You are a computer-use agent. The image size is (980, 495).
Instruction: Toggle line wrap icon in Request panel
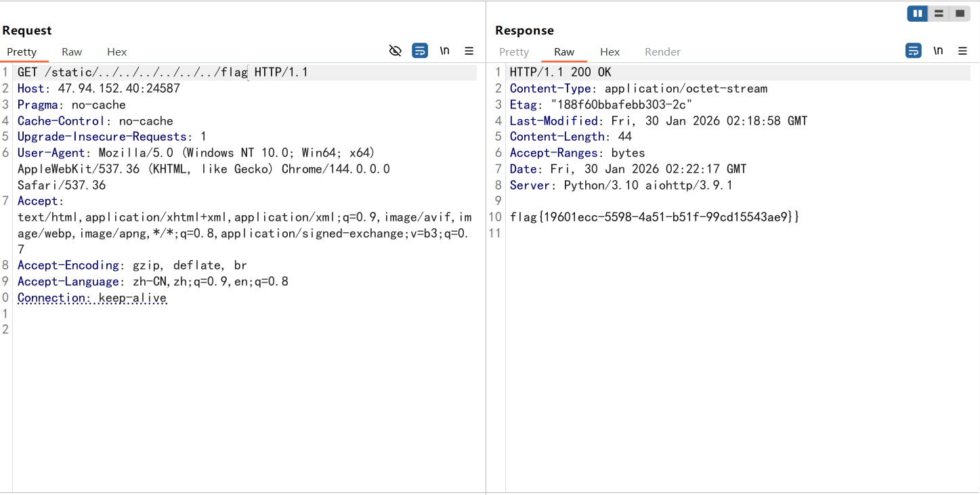click(420, 51)
